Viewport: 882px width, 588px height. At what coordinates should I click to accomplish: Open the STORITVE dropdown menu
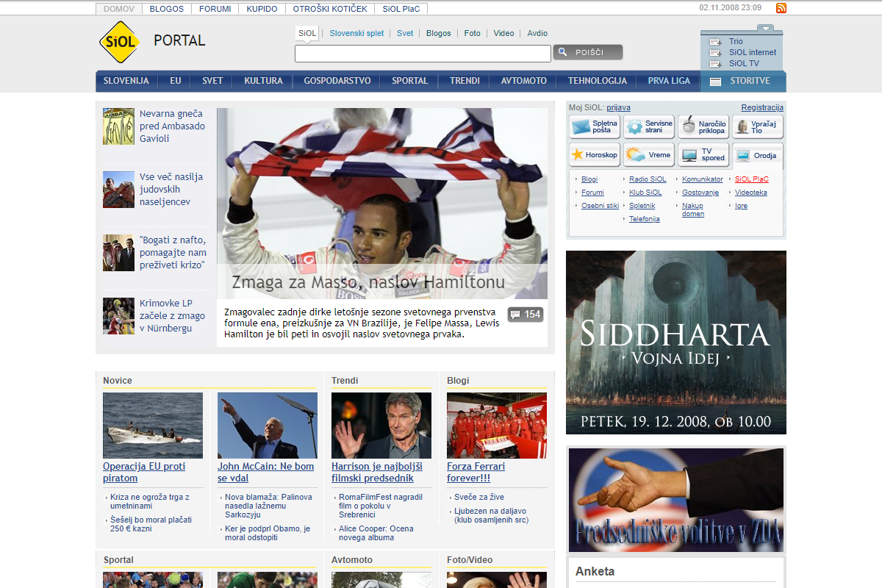tap(742, 81)
